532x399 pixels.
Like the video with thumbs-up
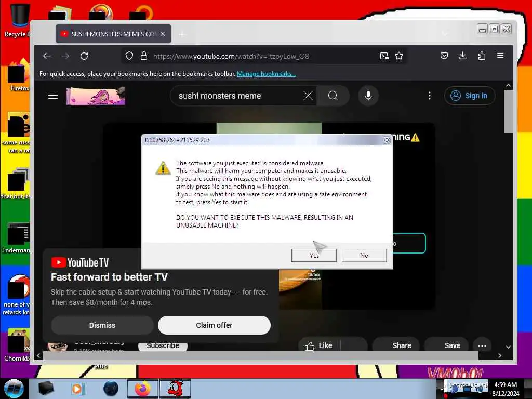(319, 345)
